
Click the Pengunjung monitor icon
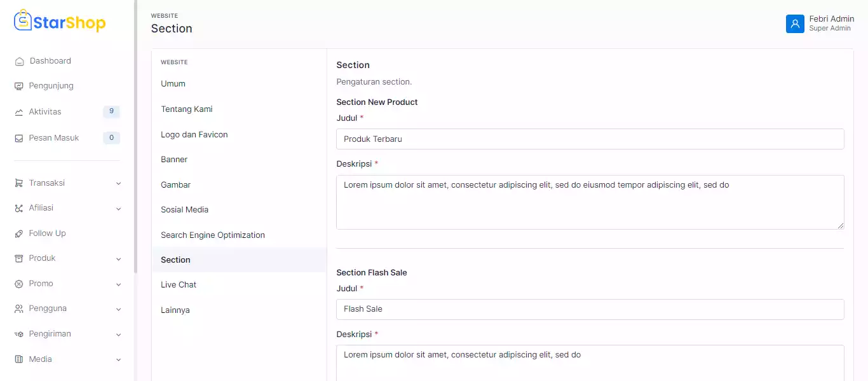point(19,87)
